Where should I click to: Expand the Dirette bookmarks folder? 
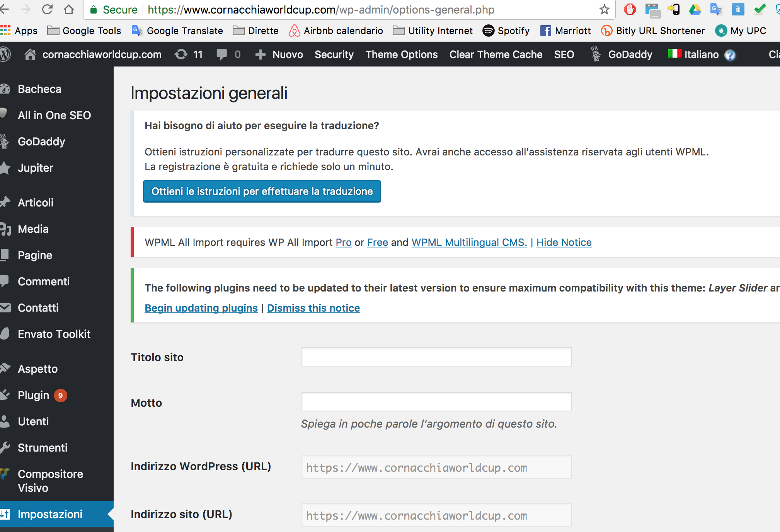pyautogui.click(x=255, y=31)
